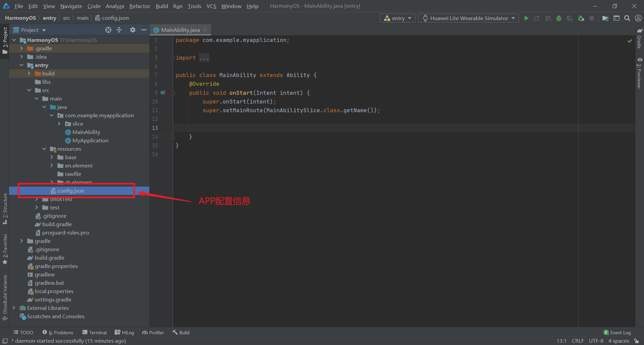
Task: Click the Search Everywhere magnifier
Action: (627, 18)
